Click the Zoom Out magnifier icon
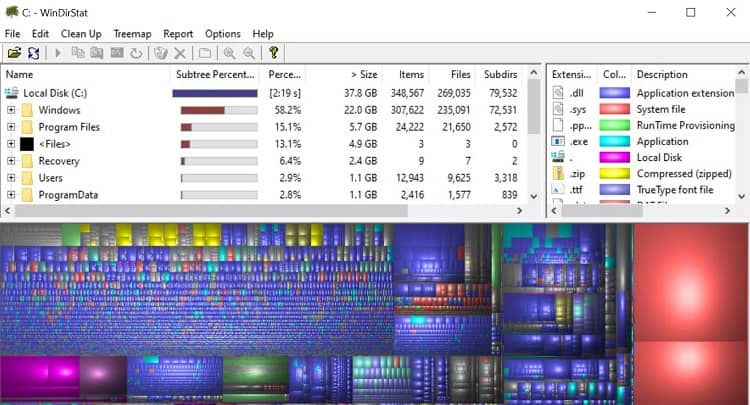750x405 pixels. pos(249,53)
